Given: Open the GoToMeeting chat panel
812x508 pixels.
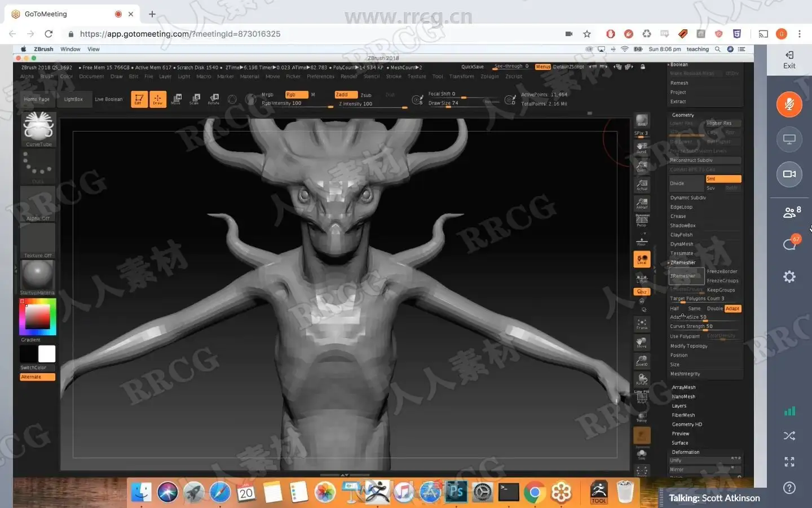Looking at the screenshot, I should 789,244.
